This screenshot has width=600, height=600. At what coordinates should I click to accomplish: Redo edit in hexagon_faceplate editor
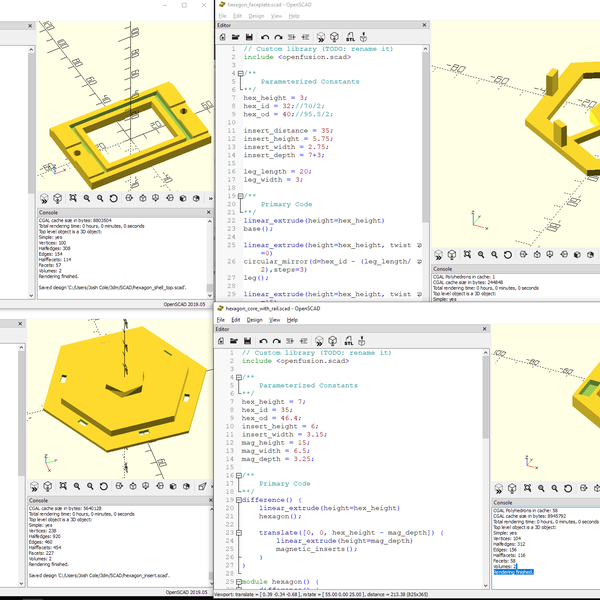pos(278,37)
